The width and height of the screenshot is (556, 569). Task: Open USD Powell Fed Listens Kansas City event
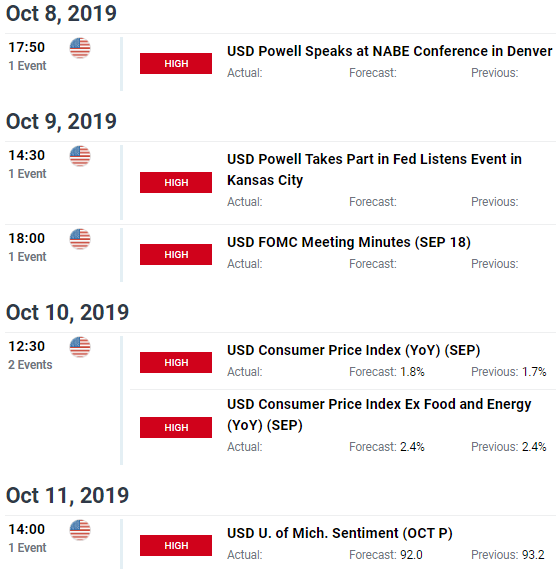click(x=374, y=169)
